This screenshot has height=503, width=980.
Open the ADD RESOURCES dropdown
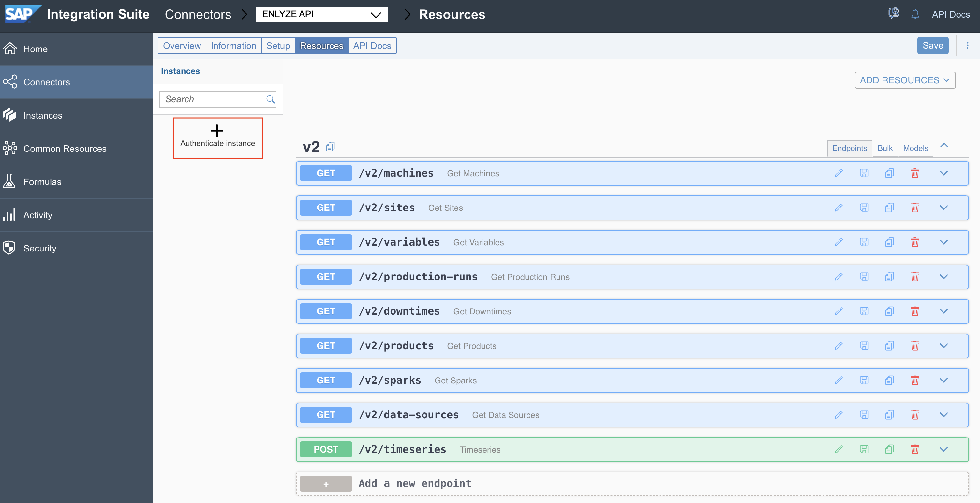click(905, 80)
